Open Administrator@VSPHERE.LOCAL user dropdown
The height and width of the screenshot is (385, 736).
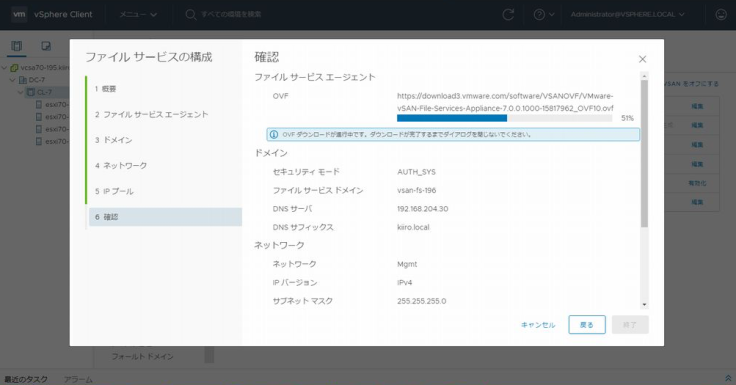628,15
